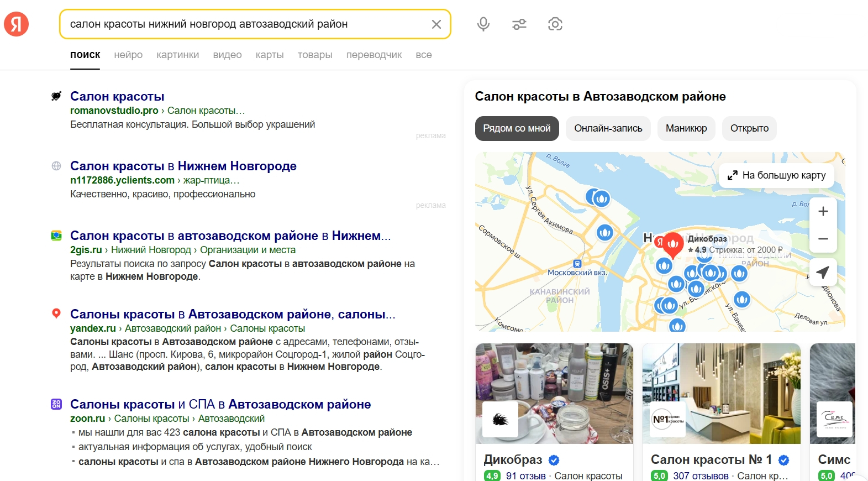868x481 pixels.
Task: Click the Zoon favicon icon
Action: coord(56,404)
